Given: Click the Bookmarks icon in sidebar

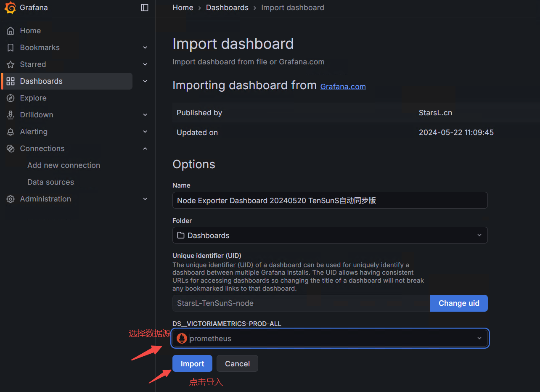Looking at the screenshot, I should (11, 48).
